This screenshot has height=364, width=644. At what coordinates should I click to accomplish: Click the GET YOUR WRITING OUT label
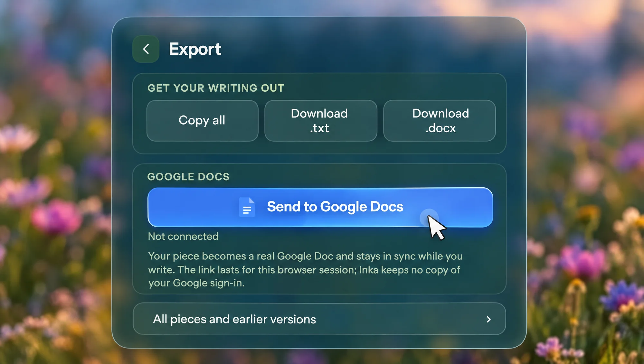216,88
